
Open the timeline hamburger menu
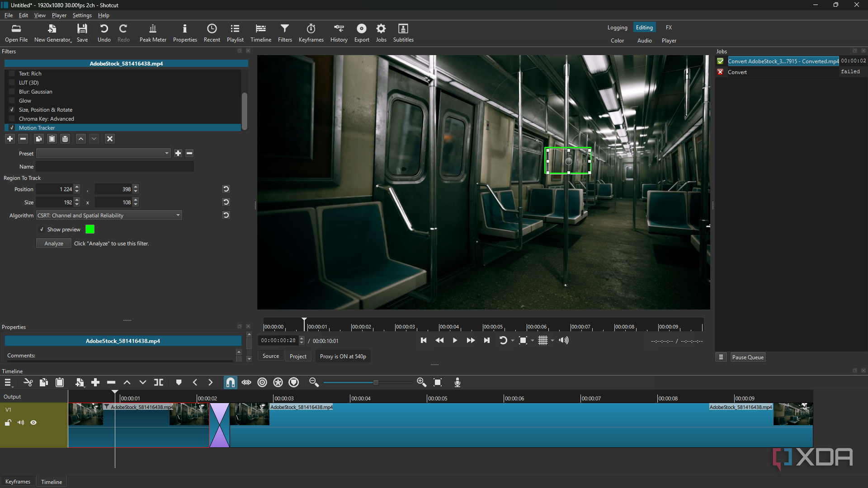click(8, 383)
